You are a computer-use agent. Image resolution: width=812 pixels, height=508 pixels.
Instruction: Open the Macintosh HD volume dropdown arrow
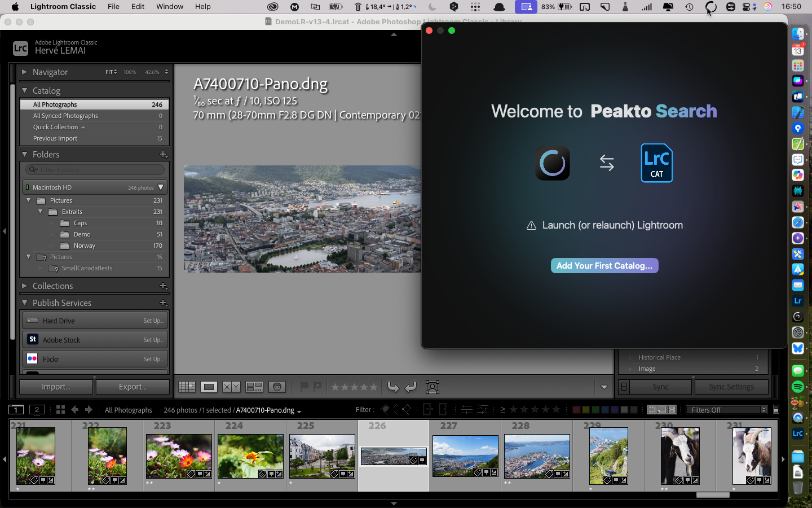click(x=161, y=187)
